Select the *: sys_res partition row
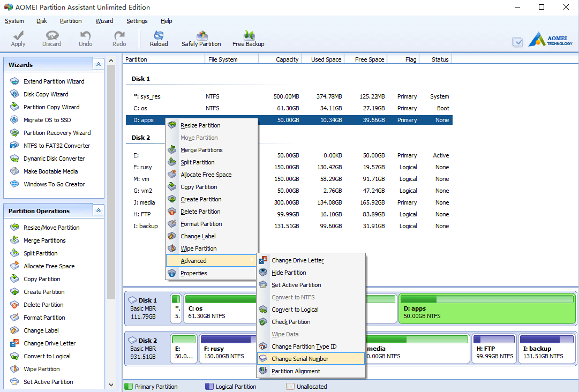The width and height of the screenshot is (579, 392). (x=289, y=96)
